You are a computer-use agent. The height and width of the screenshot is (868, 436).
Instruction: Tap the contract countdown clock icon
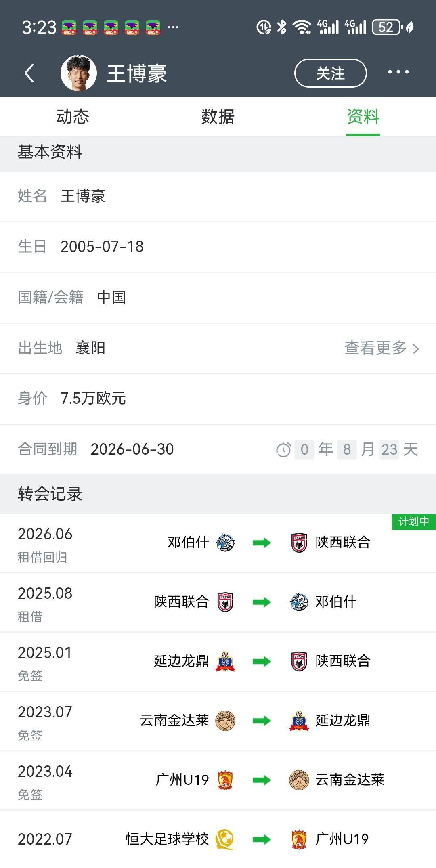click(x=283, y=450)
